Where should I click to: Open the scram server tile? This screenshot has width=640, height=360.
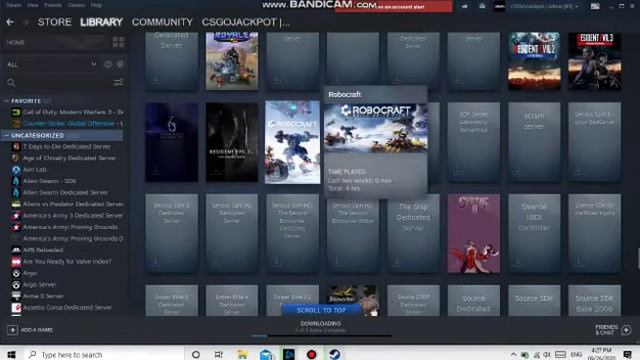[534, 142]
